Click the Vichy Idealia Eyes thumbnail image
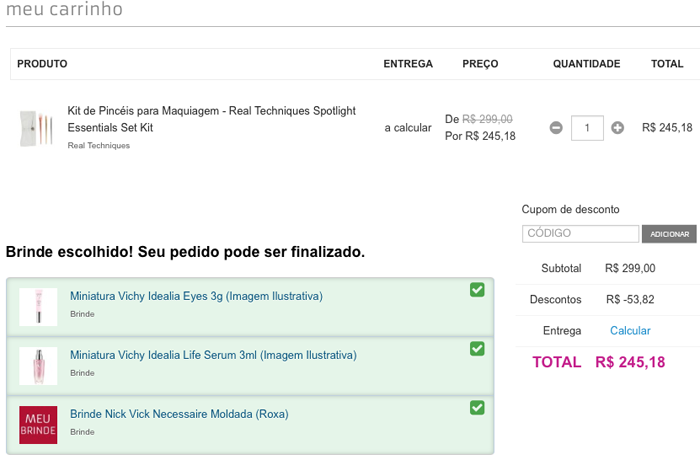Viewport: 700px width, 460px height. (38, 307)
